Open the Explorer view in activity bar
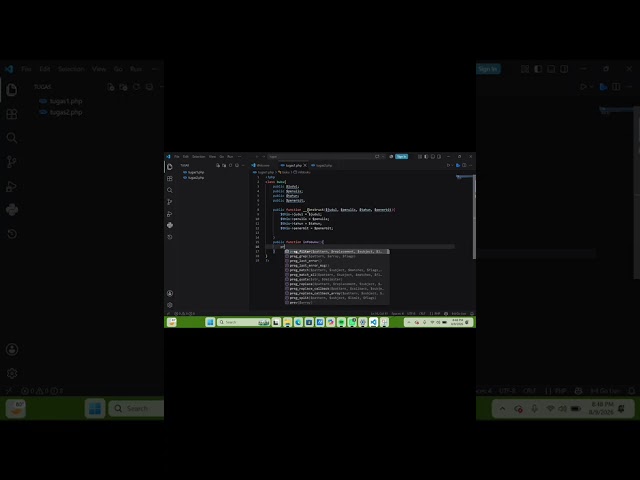640x480 pixels. (x=170, y=167)
